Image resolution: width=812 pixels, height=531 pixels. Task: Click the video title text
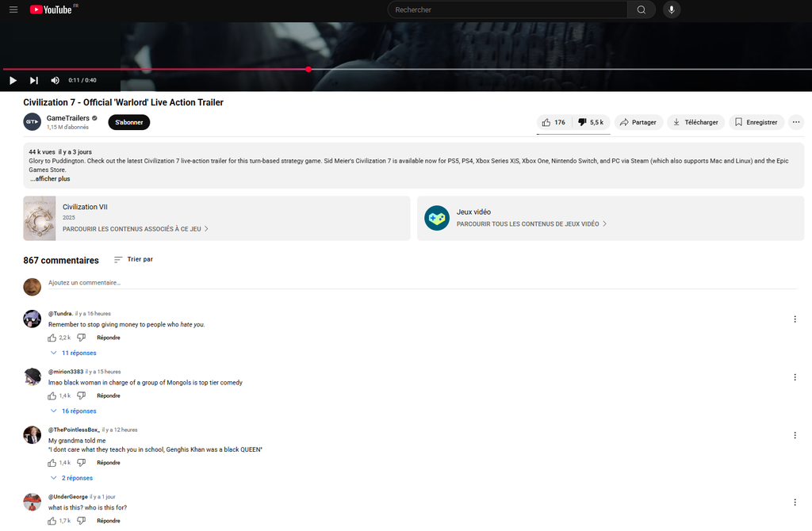123,102
